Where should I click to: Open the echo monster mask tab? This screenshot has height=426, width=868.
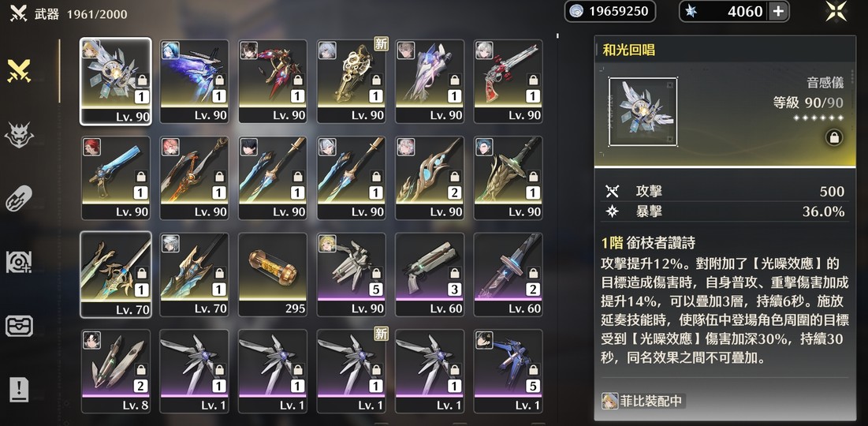[19, 135]
